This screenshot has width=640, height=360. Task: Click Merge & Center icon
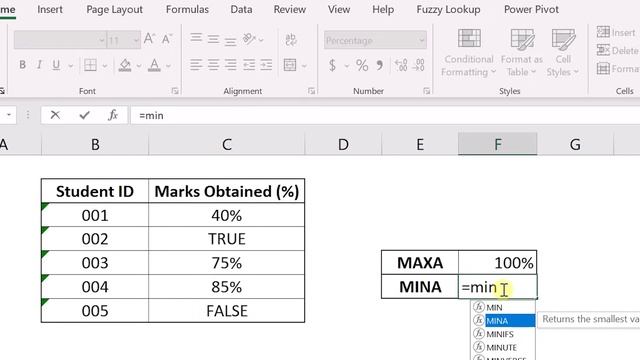pos(290,65)
